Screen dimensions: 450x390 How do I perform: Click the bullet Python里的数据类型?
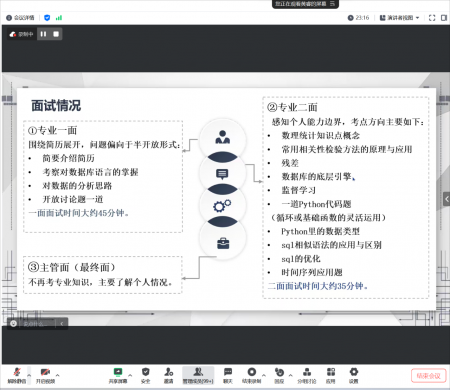coord(320,231)
